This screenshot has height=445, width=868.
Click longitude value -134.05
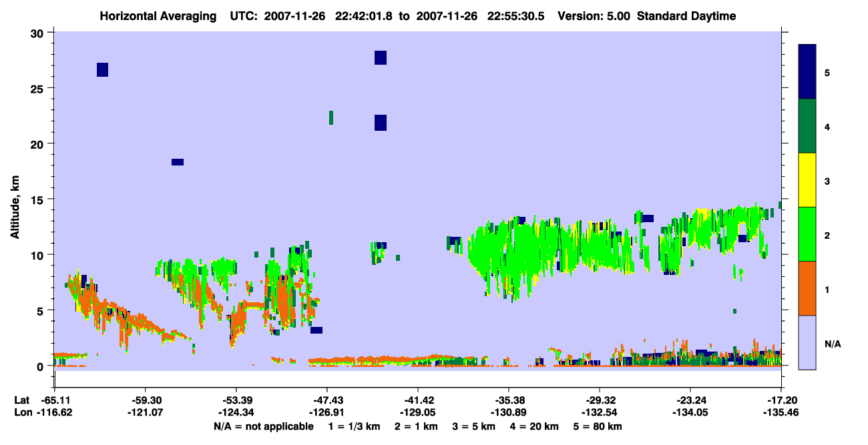690,413
